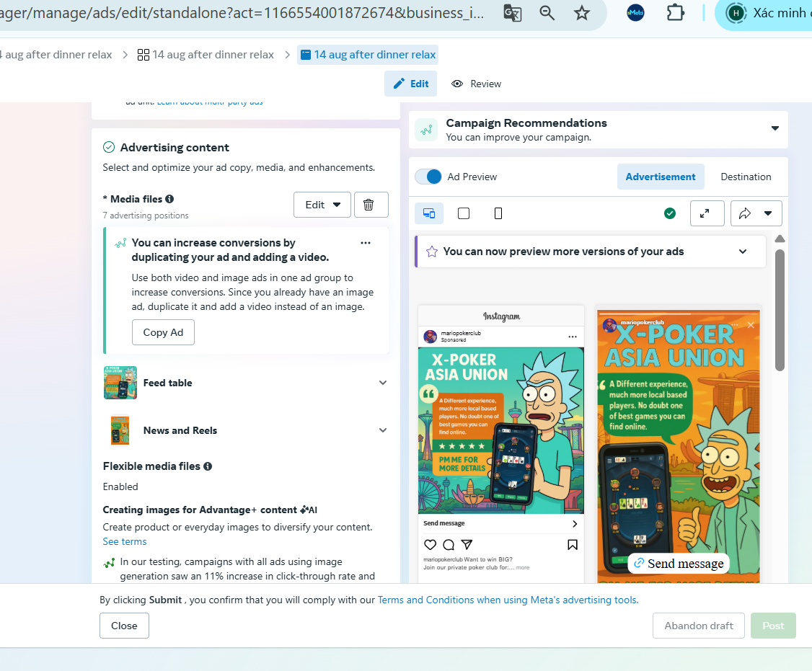Viewport: 812px width, 671px height.
Task: Switch to the Review tab
Action: click(x=477, y=84)
